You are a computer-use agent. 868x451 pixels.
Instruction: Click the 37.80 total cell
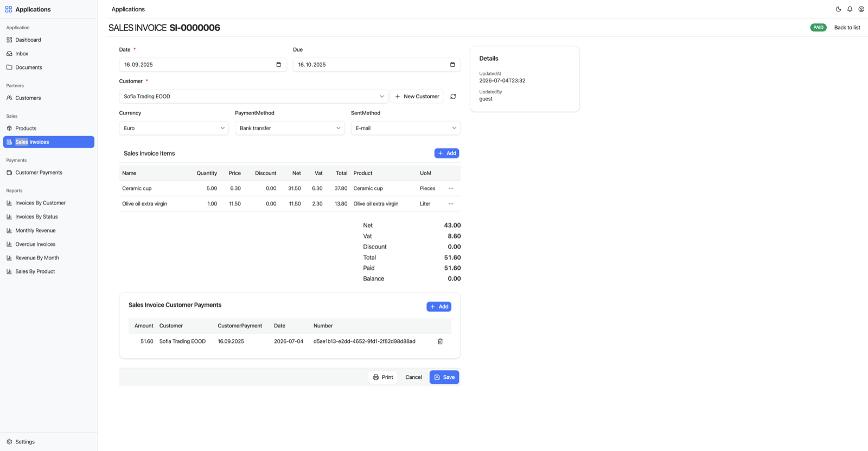[341, 188]
